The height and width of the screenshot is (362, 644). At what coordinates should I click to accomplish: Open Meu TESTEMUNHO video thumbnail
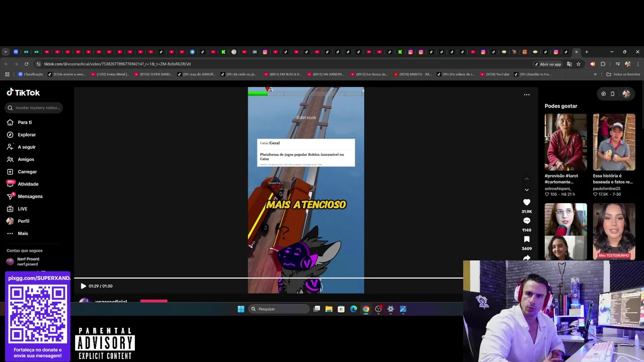tap(614, 231)
